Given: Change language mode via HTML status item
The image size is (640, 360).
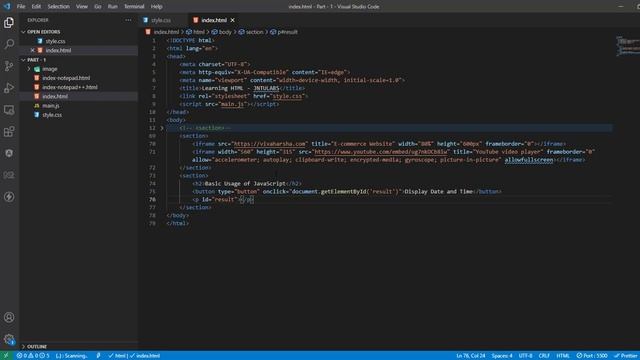Looking at the screenshot, I should [x=563, y=356].
